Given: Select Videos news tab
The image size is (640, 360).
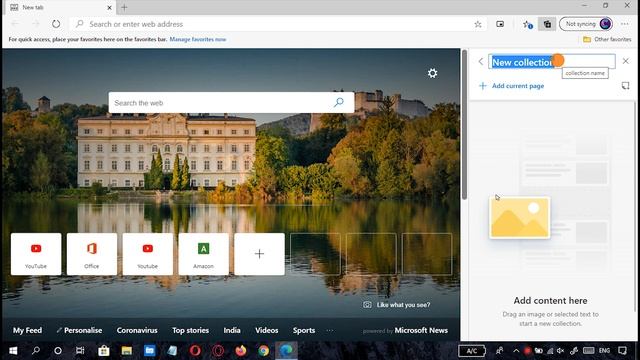Looking at the screenshot, I should pyautogui.click(x=267, y=330).
